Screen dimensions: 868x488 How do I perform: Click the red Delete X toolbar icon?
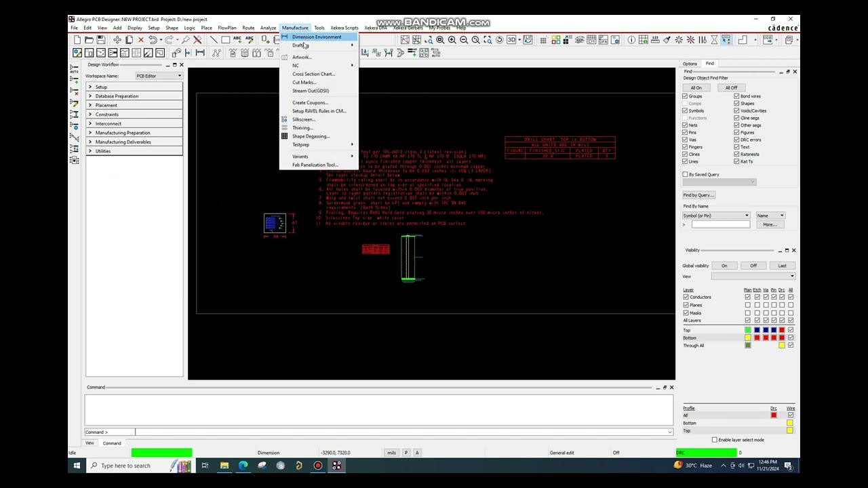(140, 40)
